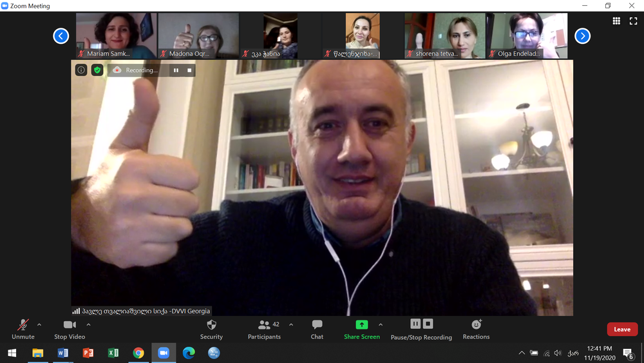Open the Chat panel
The image size is (644, 363).
317,329
